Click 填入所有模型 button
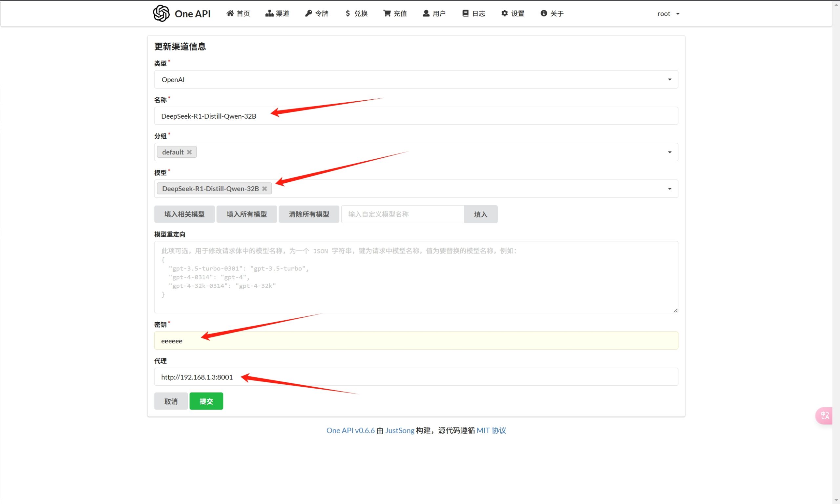The image size is (840, 504). [x=247, y=214]
